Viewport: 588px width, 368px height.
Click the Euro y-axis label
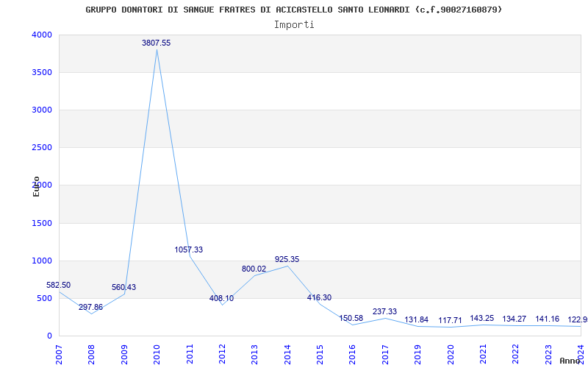pyautogui.click(x=36, y=187)
